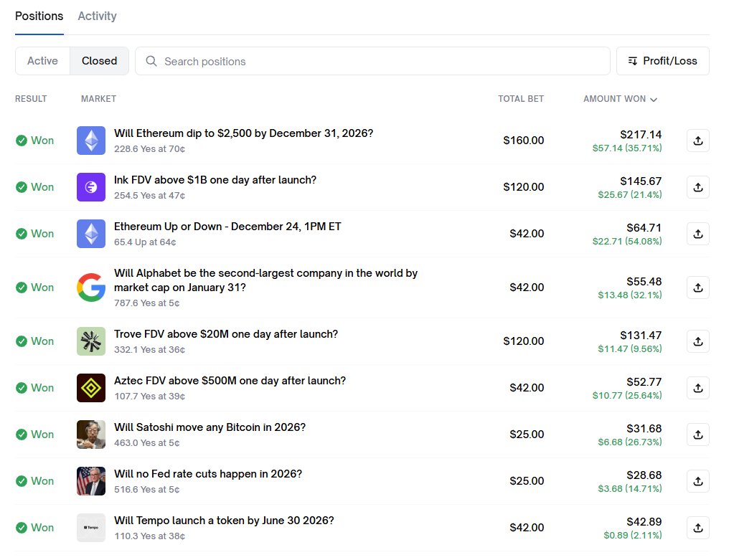Click the search magnifier icon
Image resolution: width=734 pixels, height=560 pixels.
pyautogui.click(x=151, y=61)
